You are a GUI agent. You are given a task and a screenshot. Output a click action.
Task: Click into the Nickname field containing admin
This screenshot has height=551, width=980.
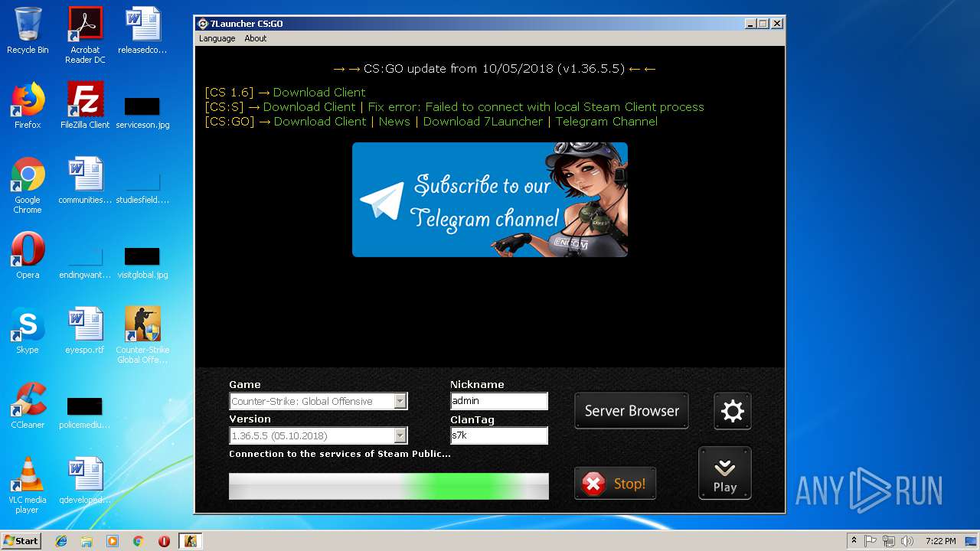tap(499, 401)
